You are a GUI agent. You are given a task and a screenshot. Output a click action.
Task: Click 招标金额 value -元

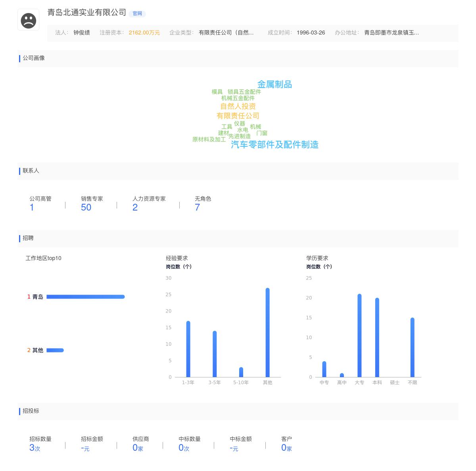coord(85,448)
